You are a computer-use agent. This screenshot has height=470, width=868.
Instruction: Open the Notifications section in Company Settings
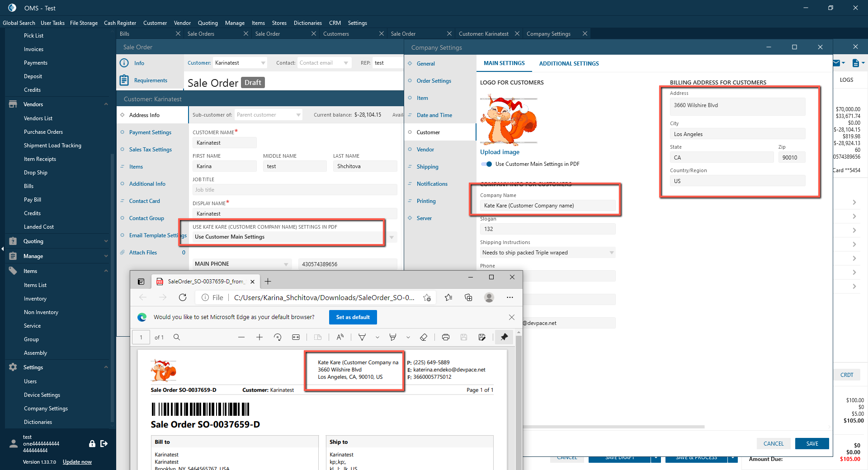[x=432, y=184]
